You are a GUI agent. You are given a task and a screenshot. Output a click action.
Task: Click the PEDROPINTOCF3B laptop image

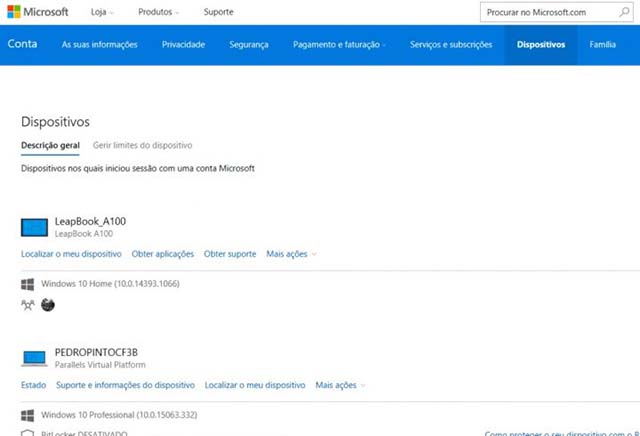click(34, 358)
